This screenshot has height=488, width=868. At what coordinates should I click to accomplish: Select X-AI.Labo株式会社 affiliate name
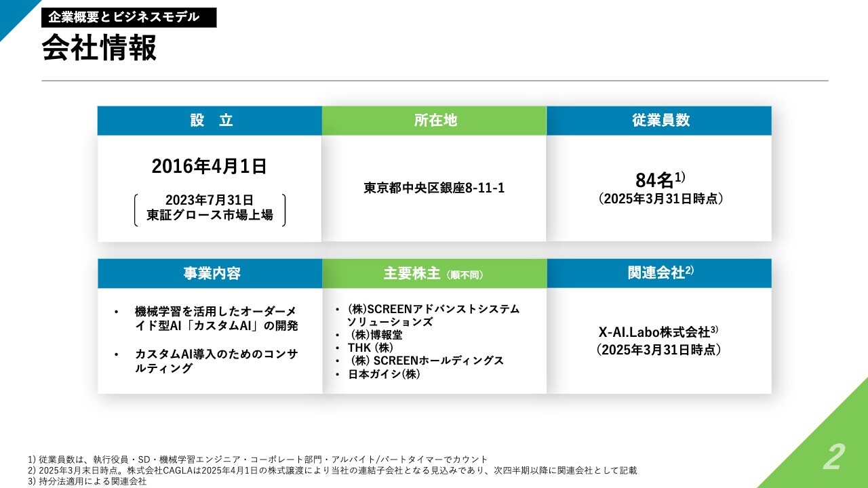[658, 333]
